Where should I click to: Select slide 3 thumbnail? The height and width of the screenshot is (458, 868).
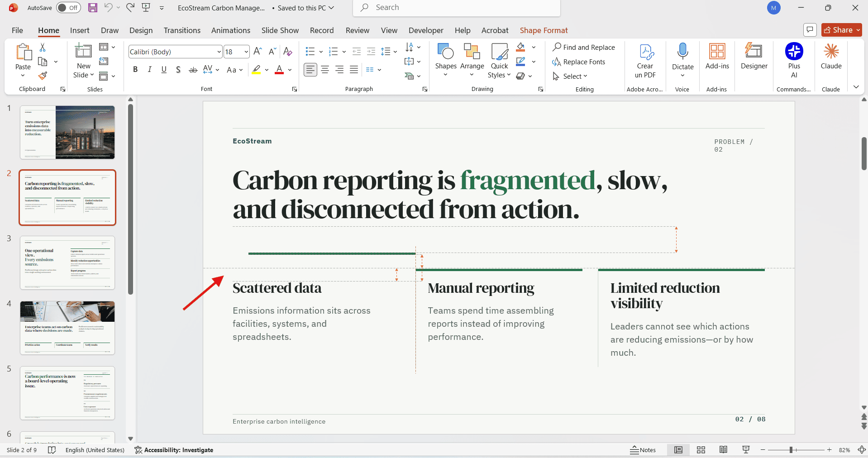point(67,262)
